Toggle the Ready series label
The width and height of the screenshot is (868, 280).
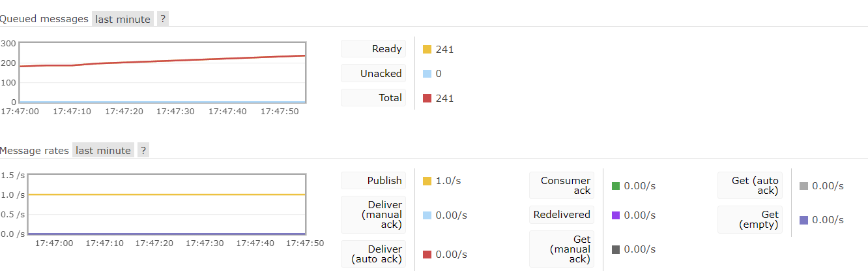[373, 49]
